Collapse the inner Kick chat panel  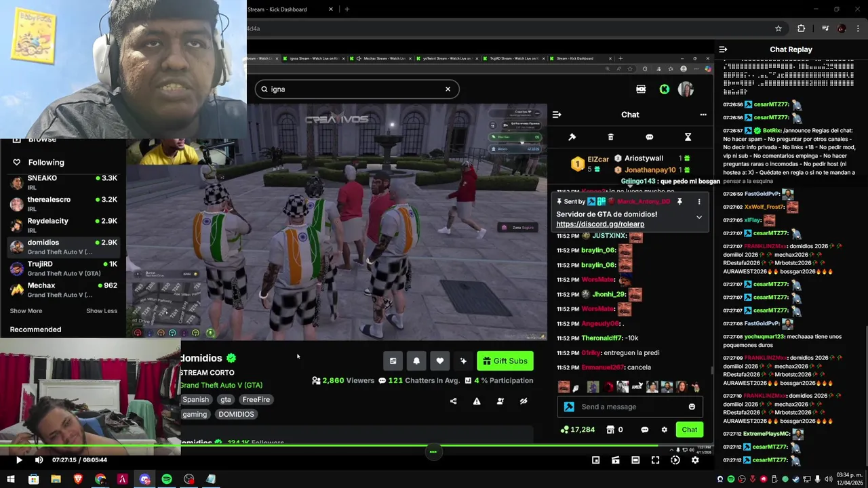557,115
